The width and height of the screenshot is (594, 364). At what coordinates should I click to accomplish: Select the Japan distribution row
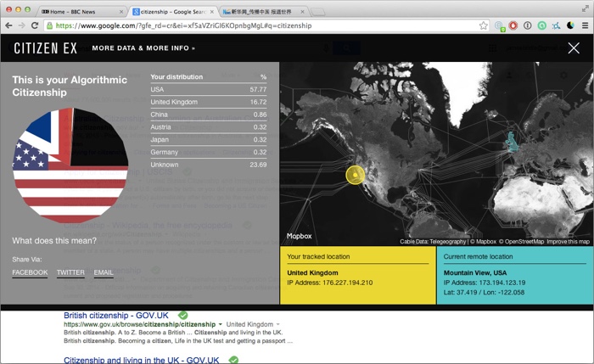coord(209,139)
